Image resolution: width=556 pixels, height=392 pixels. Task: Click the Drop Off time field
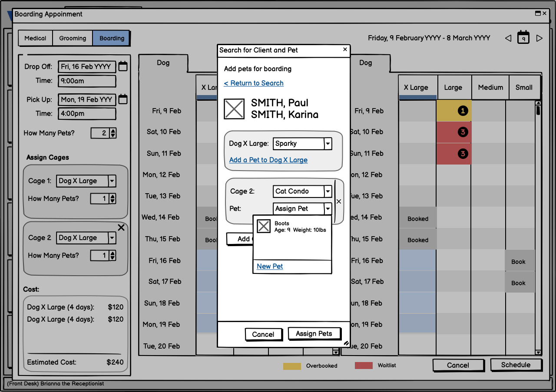click(x=87, y=81)
